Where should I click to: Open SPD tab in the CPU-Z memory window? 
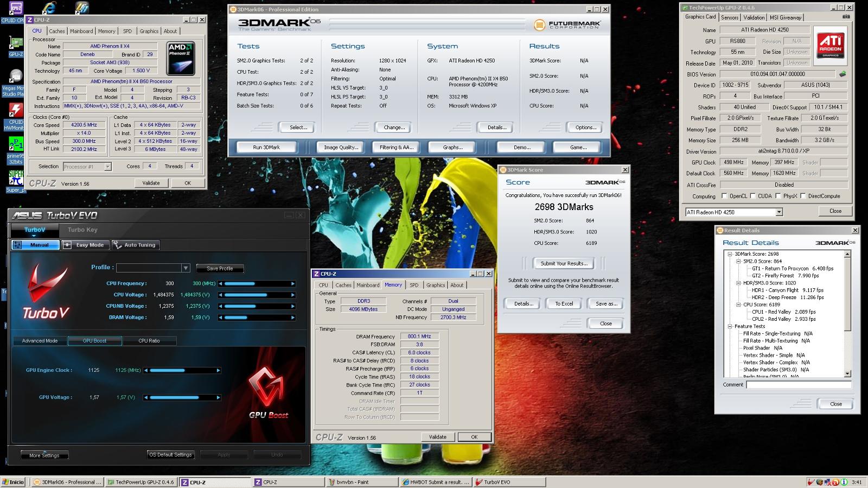414,285
